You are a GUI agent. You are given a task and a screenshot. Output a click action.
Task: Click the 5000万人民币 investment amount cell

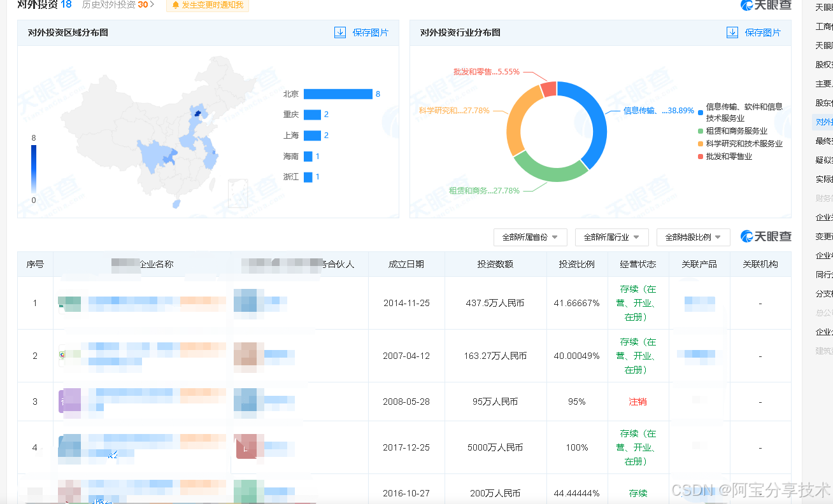click(x=495, y=448)
